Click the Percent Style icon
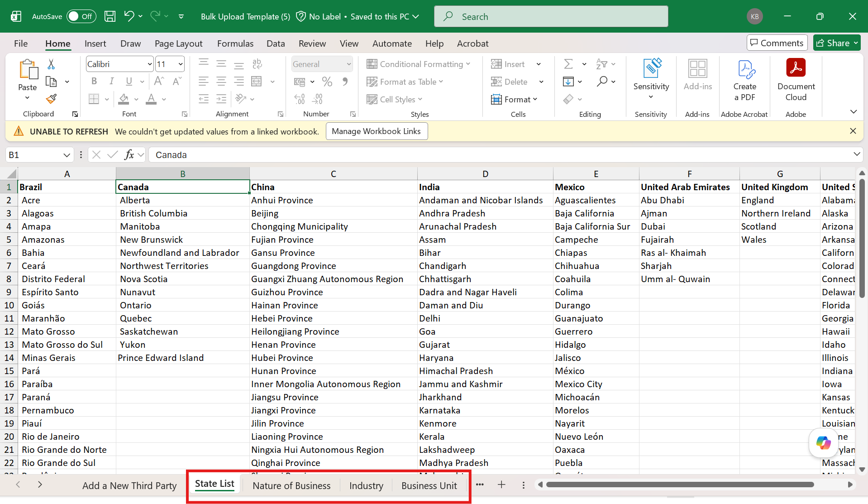This screenshot has height=504, width=868. pyautogui.click(x=327, y=82)
